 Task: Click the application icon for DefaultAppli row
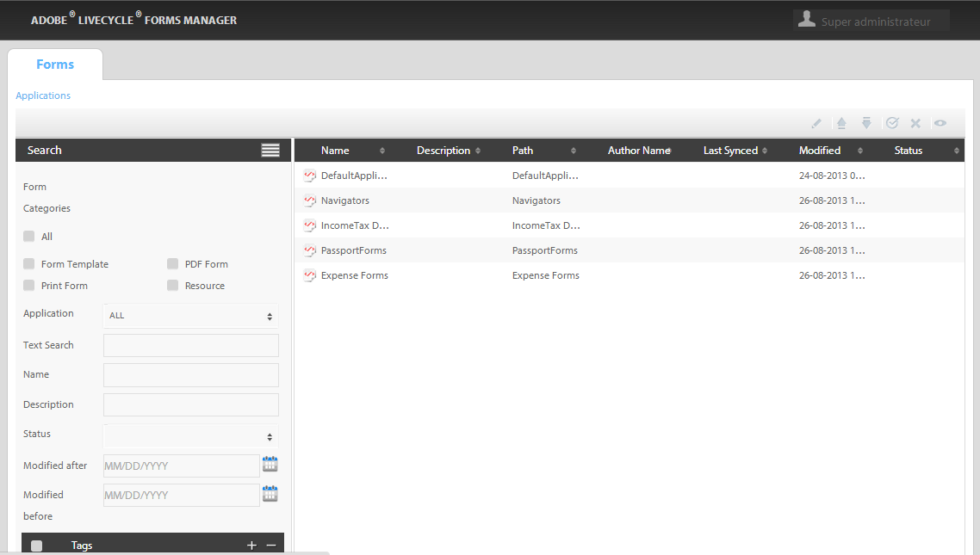(x=309, y=176)
